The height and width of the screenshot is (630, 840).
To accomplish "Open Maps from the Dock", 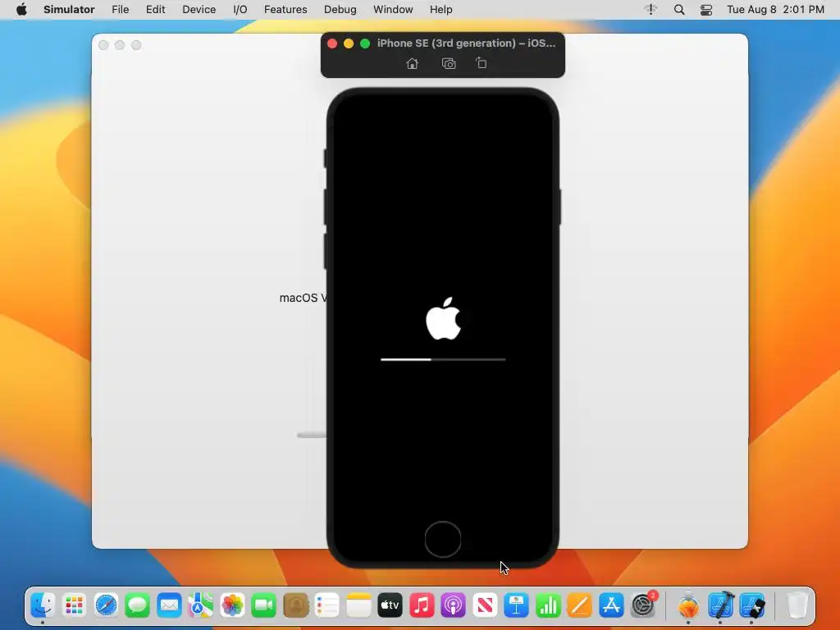I will pos(200,605).
